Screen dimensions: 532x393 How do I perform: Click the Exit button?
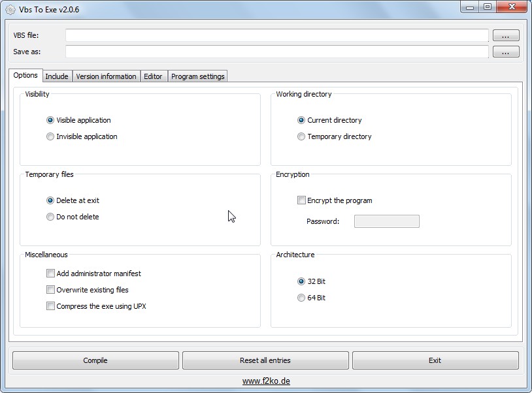(435, 360)
